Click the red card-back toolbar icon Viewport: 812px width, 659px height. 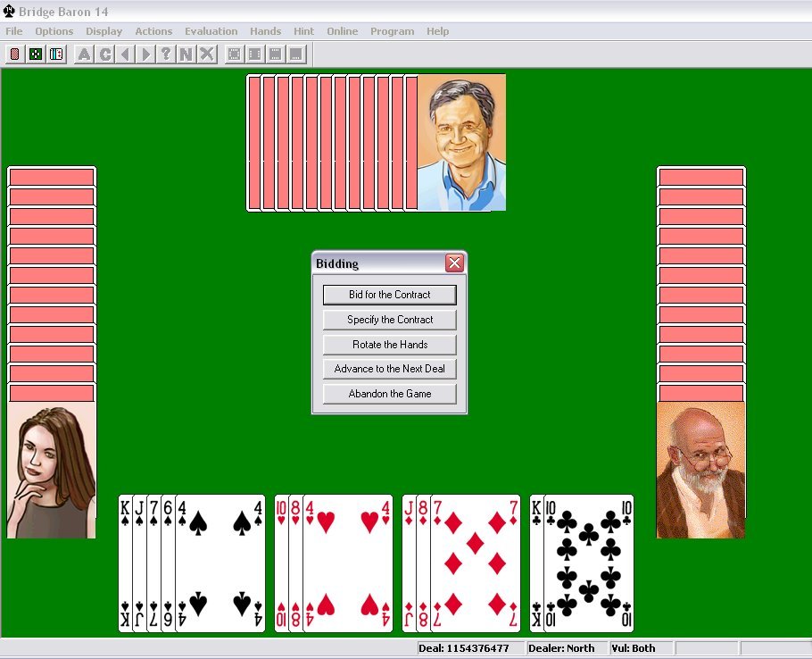coord(15,54)
